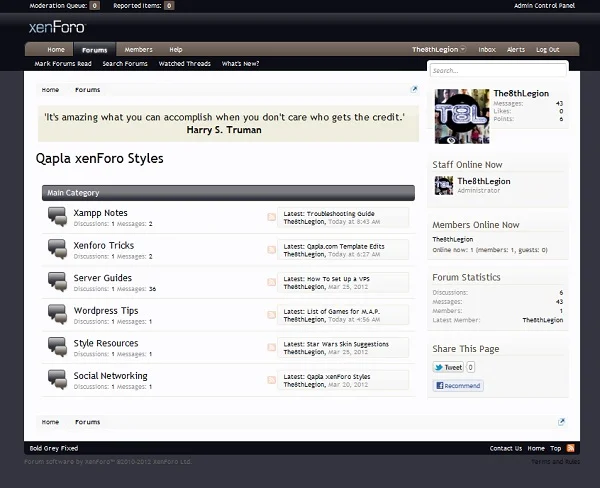The height and width of the screenshot is (488, 600).
Task: Open the Members navigation tab
Action: pos(139,50)
